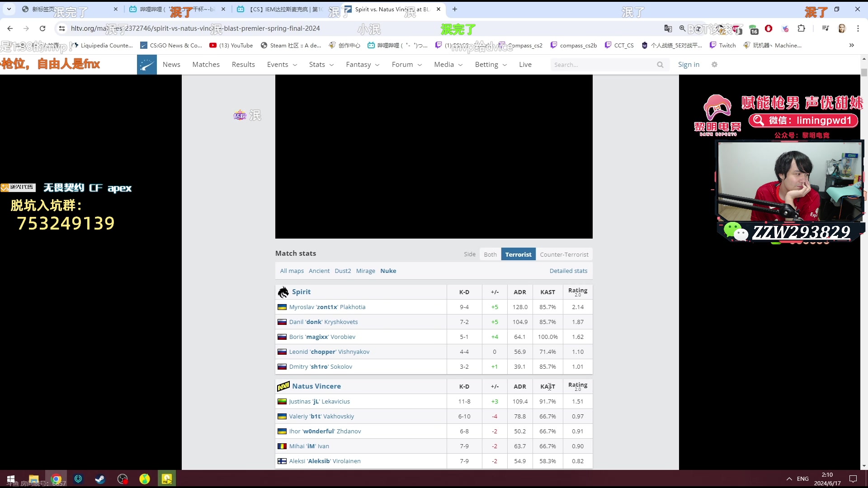Switch side filter to Counter-Terrorist
Viewport: 868px width, 488px height.
click(564, 254)
